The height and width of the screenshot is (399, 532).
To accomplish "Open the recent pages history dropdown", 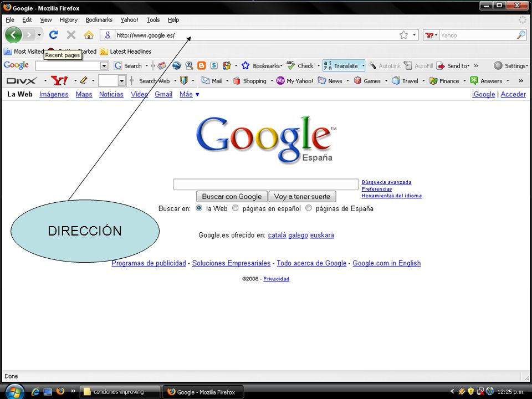I will tap(39, 35).
